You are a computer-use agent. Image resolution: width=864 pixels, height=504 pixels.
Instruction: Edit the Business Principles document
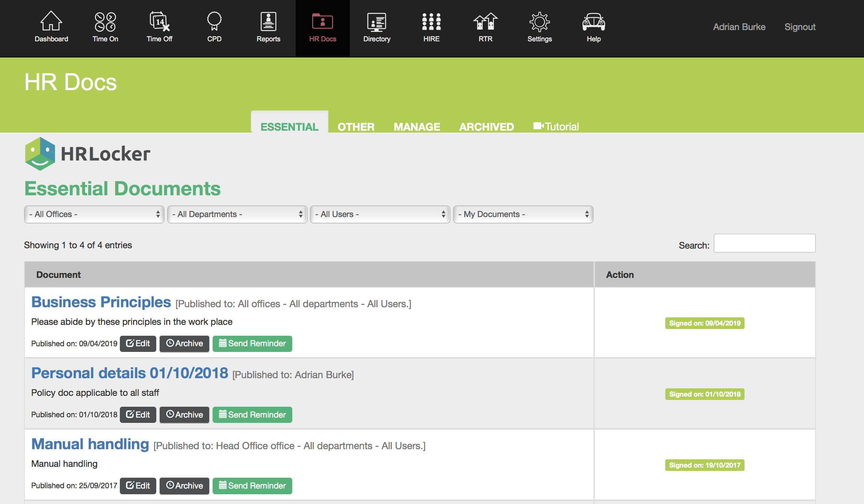click(138, 343)
